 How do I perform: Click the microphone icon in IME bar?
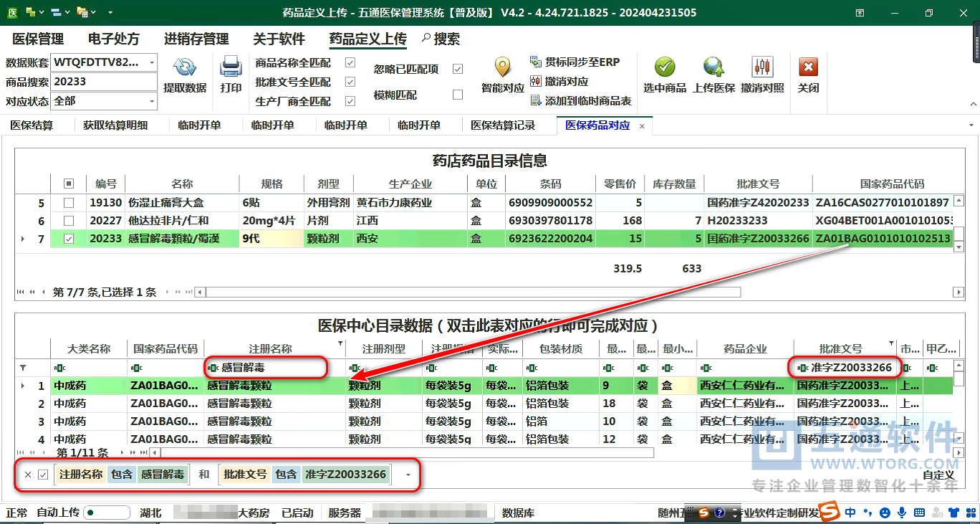pos(901,513)
